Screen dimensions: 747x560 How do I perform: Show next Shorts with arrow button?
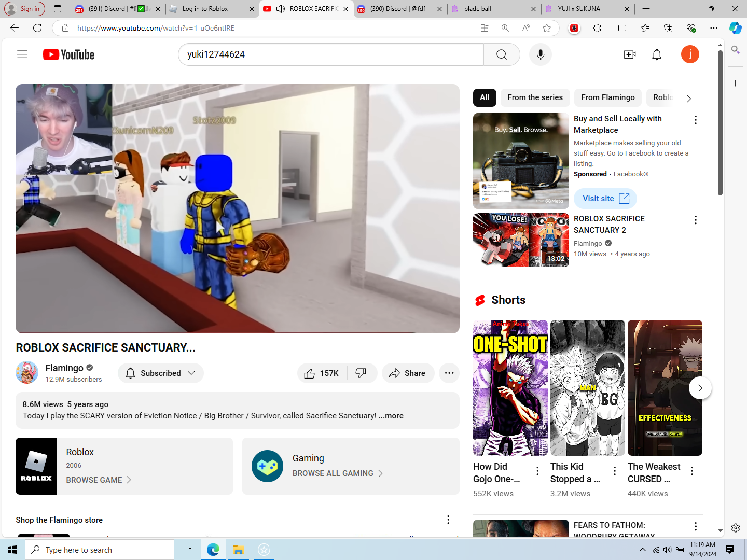(700, 388)
